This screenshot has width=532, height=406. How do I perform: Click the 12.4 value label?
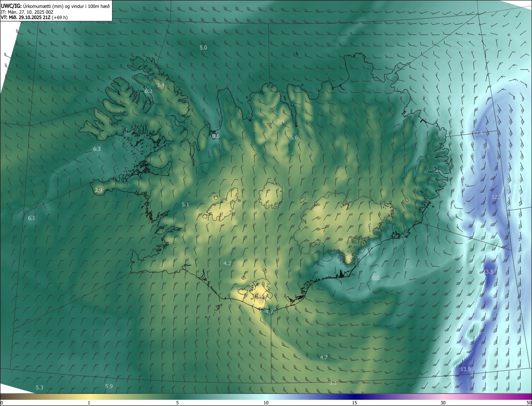(x=478, y=133)
